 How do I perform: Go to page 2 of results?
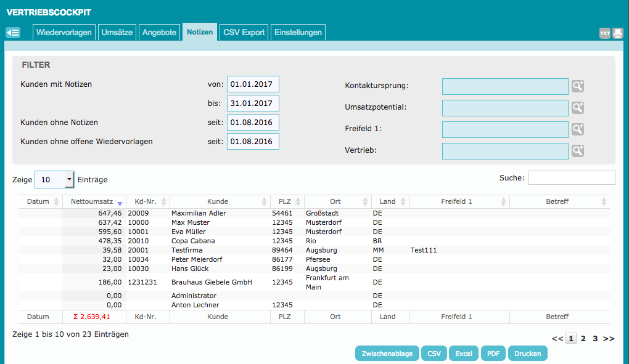583,338
